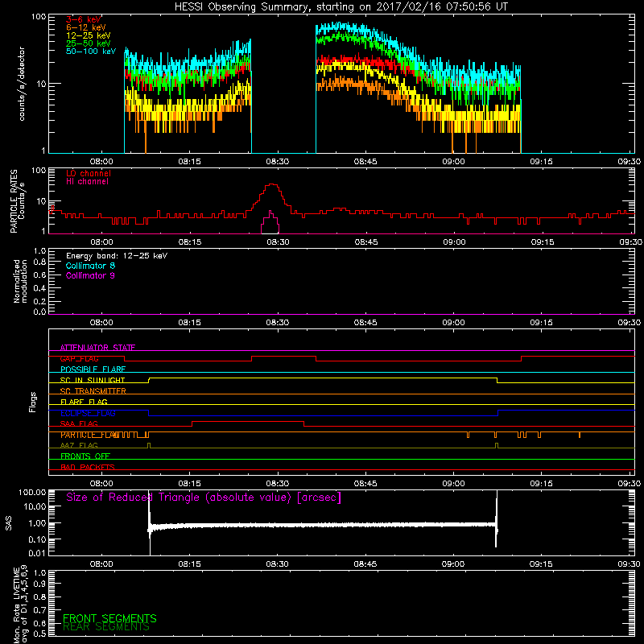The width and height of the screenshot is (644, 644).
Task: Click the HI channel legend label
Action: point(87,182)
